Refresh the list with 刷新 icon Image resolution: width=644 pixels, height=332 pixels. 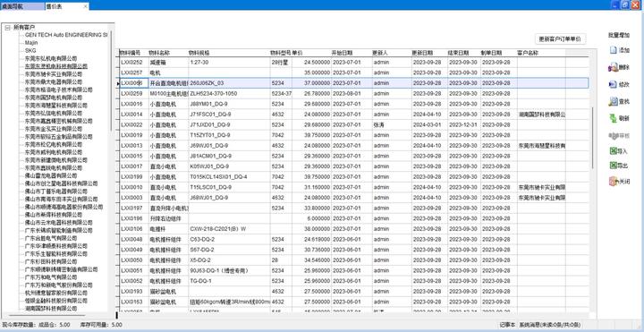click(619, 118)
